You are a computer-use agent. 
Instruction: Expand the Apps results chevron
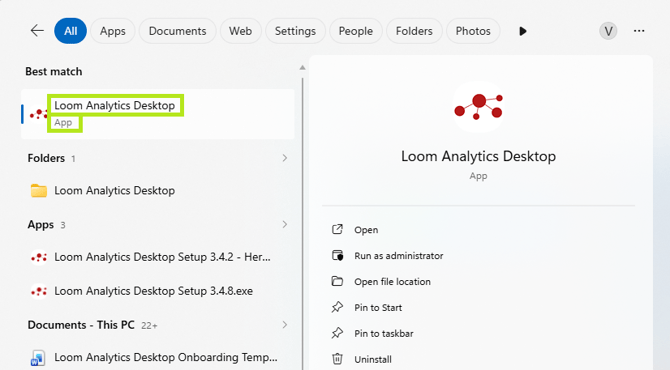[285, 224]
